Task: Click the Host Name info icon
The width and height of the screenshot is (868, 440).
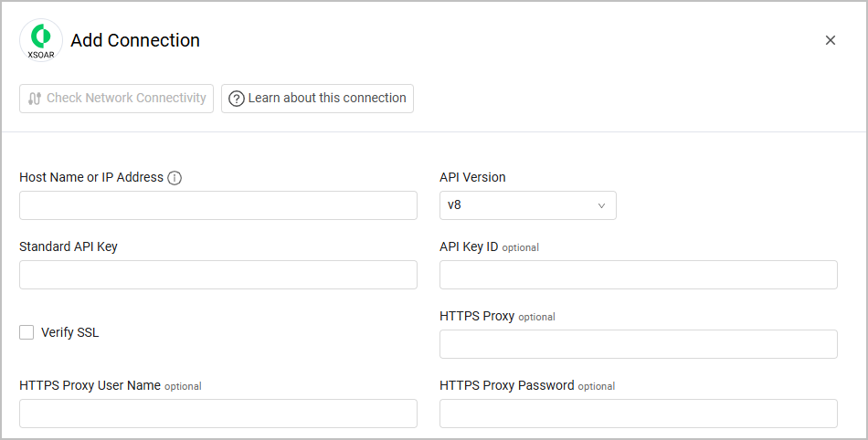Action: pyautogui.click(x=175, y=178)
